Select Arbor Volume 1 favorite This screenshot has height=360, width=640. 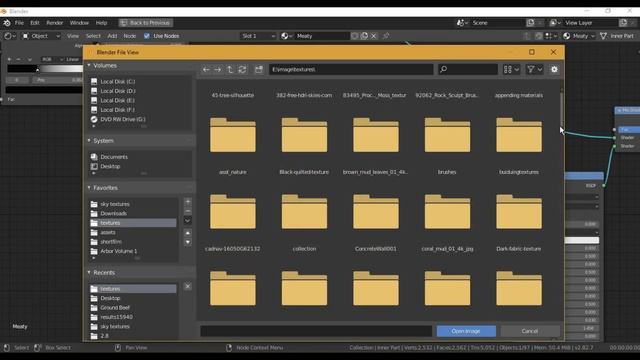tap(118, 251)
